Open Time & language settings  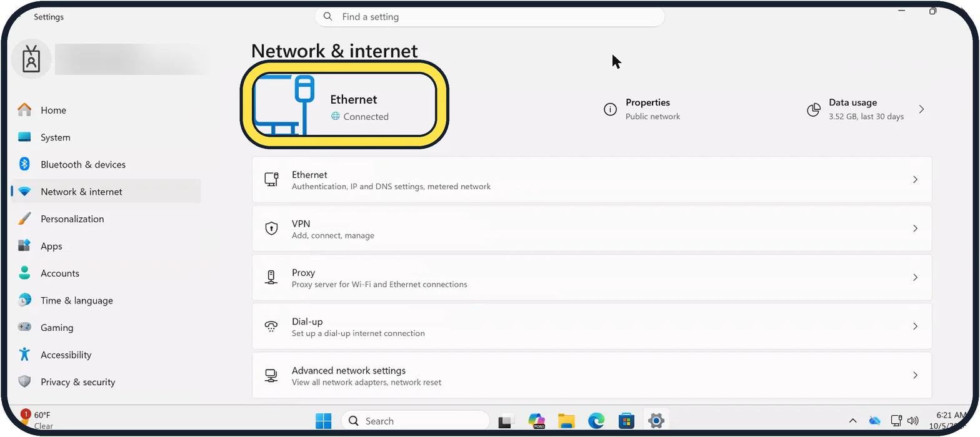(x=105, y=300)
